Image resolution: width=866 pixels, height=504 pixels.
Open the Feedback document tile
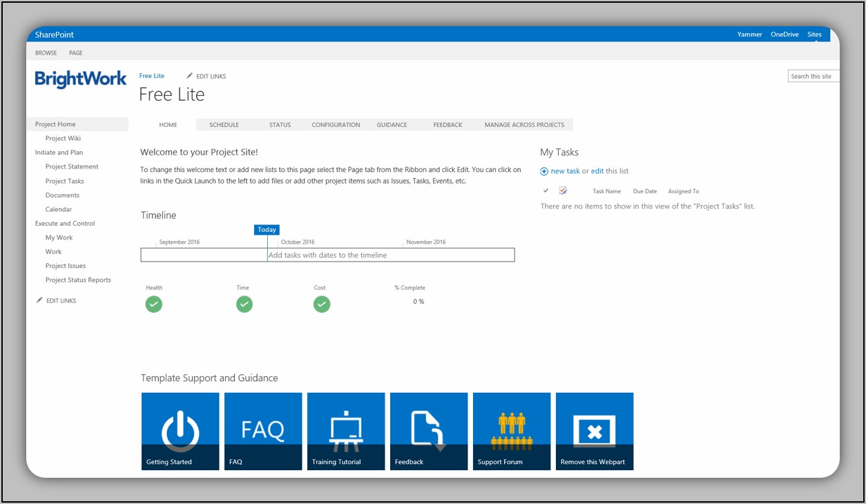[x=429, y=431]
